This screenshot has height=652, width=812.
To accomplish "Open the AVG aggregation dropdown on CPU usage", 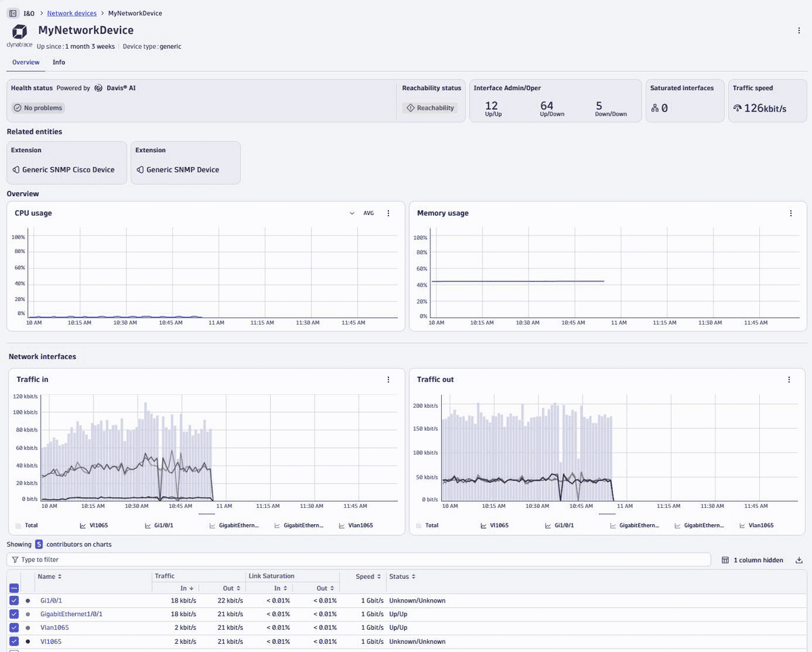I will (362, 213).
